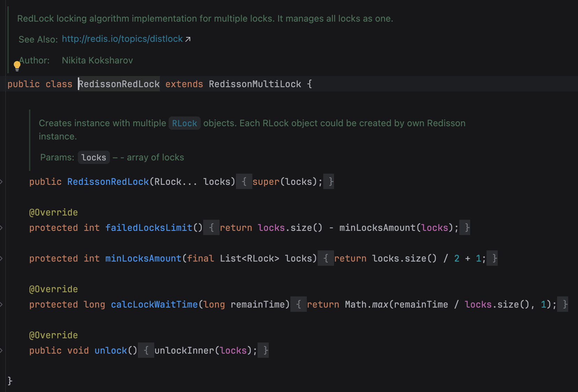The height and width of the screenshot is (392, 578).
Task: Click the RLock code reference chip in documentation
Action: pyautogui.click(x=184, y=123)
